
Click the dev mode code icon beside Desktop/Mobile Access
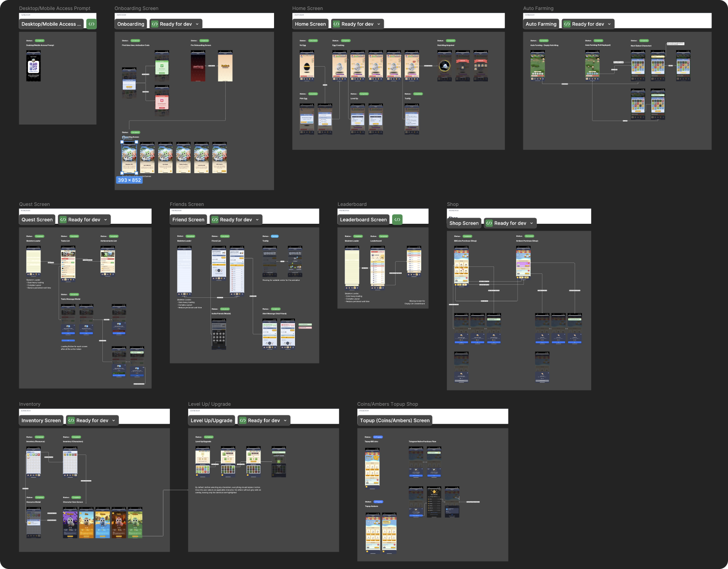91,24
